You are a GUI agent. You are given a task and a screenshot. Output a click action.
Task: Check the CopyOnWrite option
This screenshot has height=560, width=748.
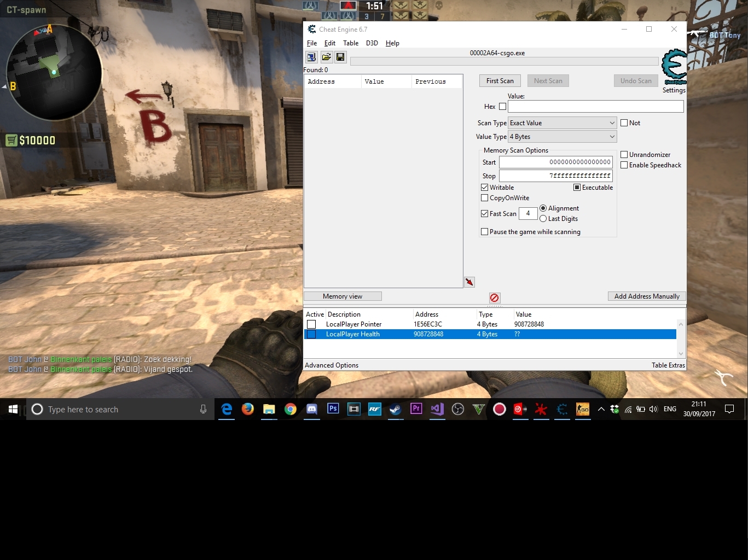[484, 198]
